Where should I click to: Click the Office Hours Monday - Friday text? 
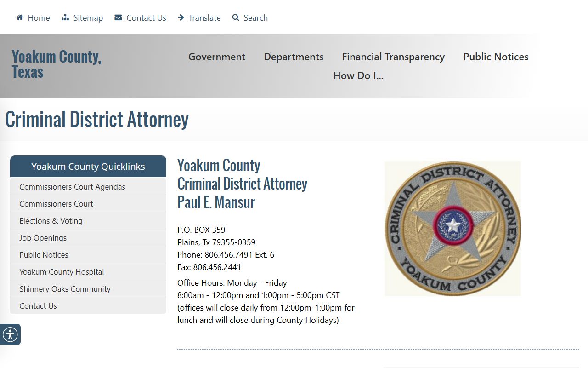(x=232, y=283)
